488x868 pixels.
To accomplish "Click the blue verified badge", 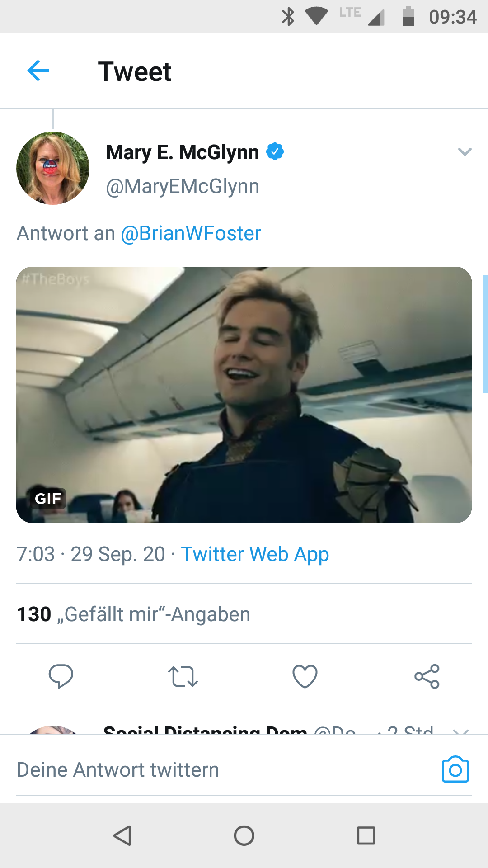I will (x=275, y=151).
